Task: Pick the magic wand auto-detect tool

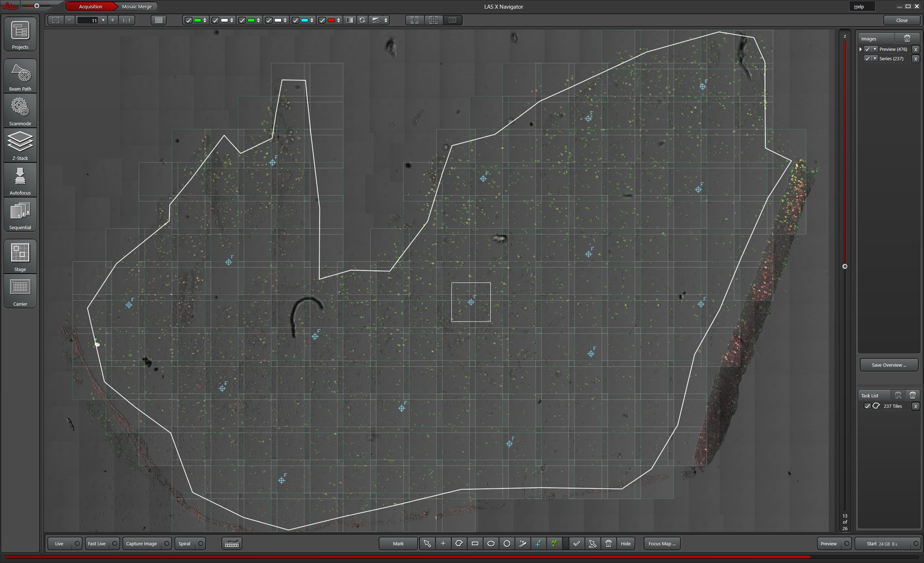Action: click(x=522, y=544)
